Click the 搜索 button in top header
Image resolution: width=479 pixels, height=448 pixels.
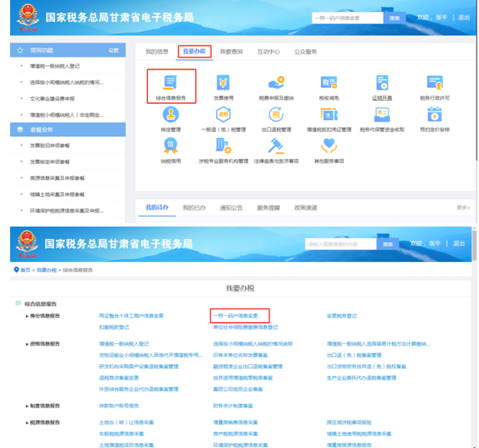pos(395,18)
